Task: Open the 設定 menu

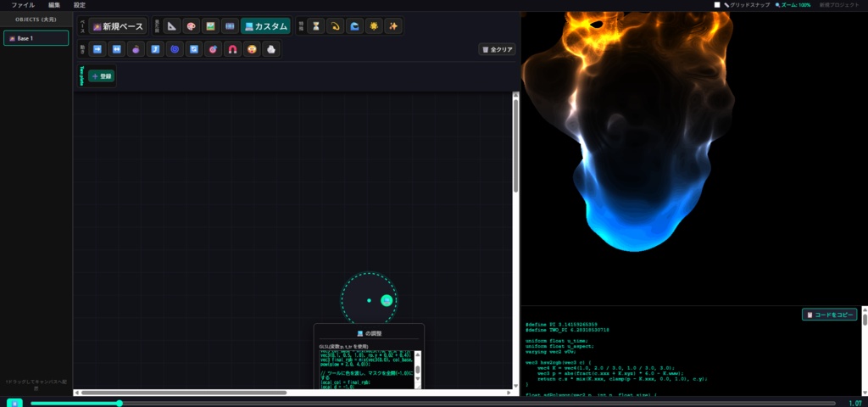Action: click(80, 5)
